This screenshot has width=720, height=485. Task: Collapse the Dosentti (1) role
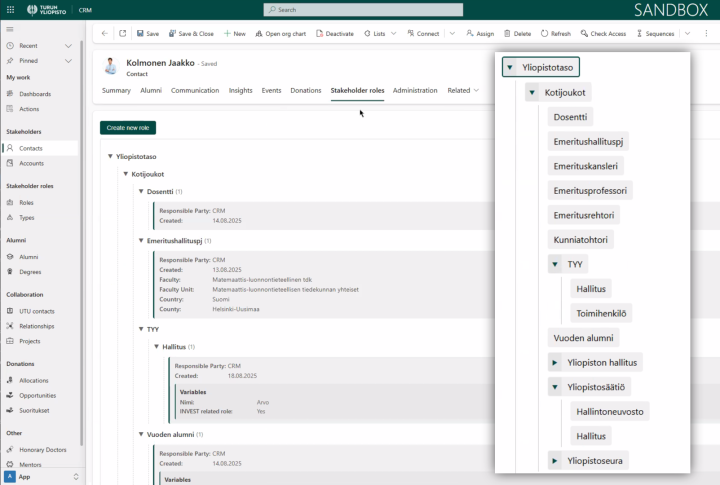point(141,192)
